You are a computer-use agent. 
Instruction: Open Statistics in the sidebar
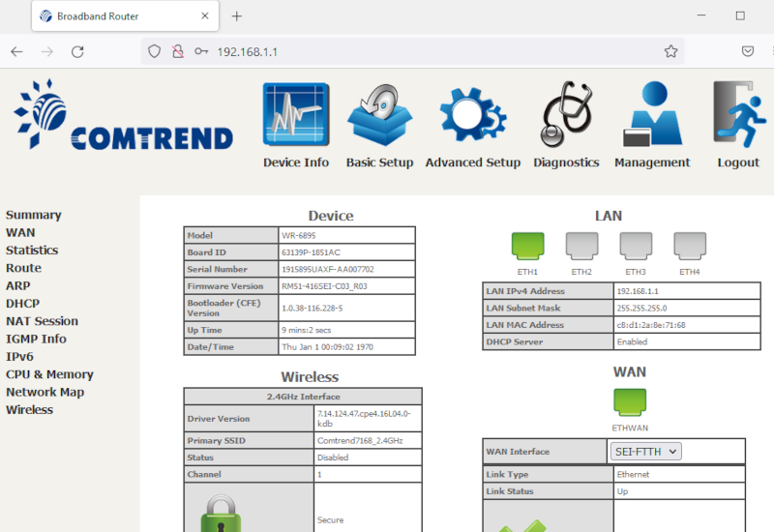click(32, 251)
